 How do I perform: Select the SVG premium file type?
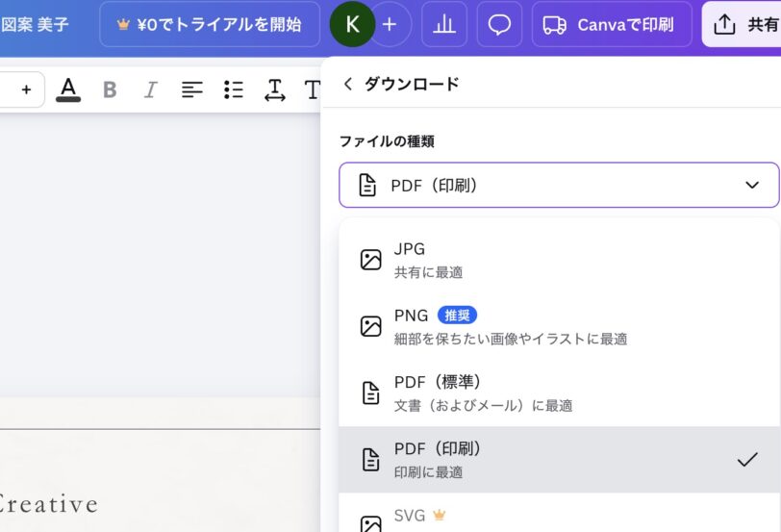559,519
